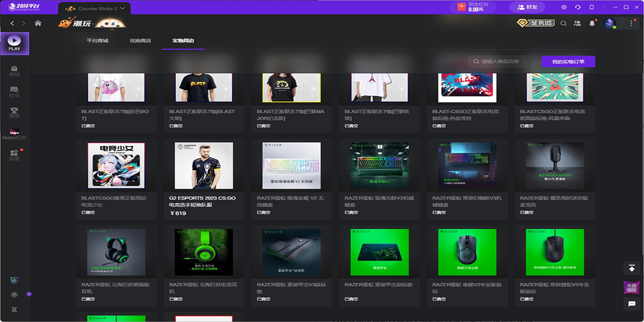This screenshot has height=322, width=644.
Task: Switch to the 平台商城 tab
Action: pyautogui.click(x=97, y=41)
